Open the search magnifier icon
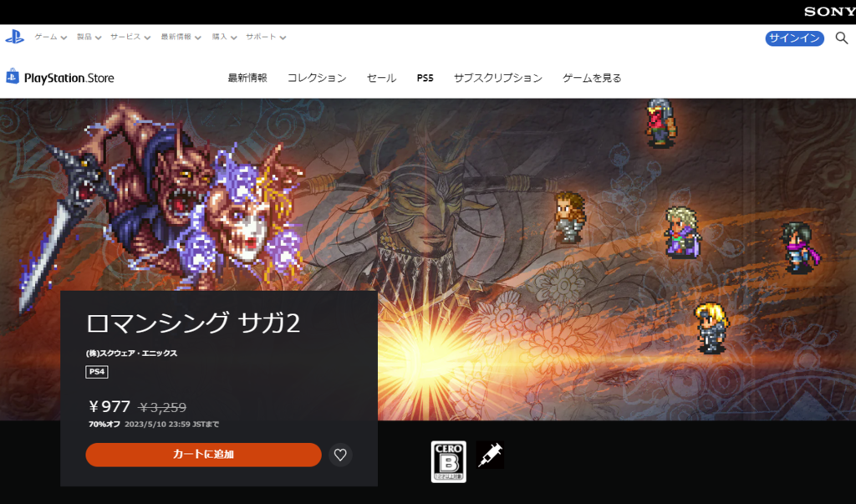Viewport: 856px width, 504px height. pyautogui.click(x=841, y=38)
